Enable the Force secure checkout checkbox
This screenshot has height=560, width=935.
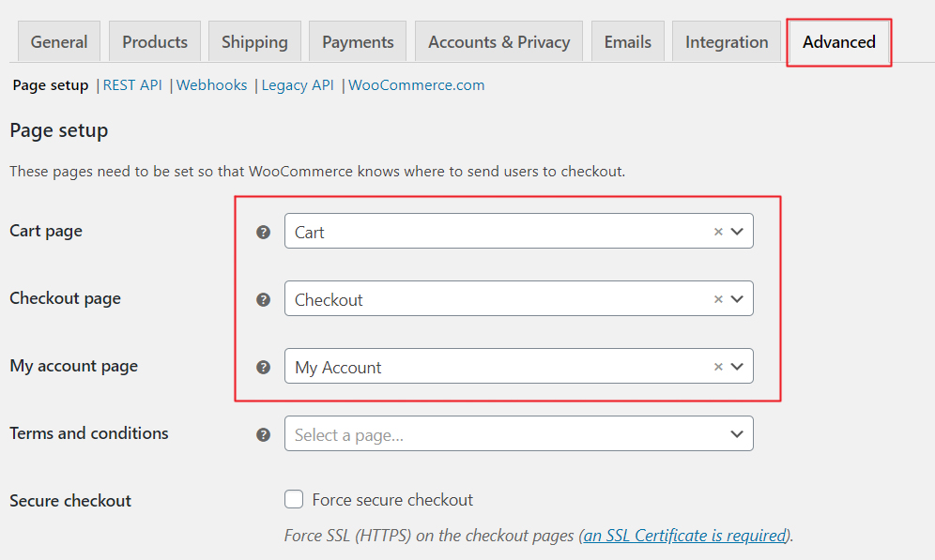295,499
